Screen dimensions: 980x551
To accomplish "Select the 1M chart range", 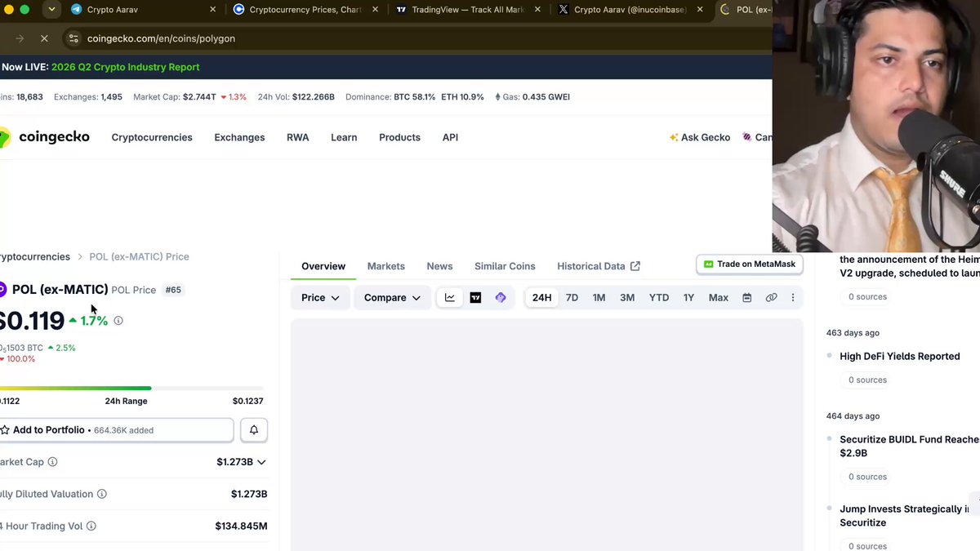I will [x=599, y=298].
